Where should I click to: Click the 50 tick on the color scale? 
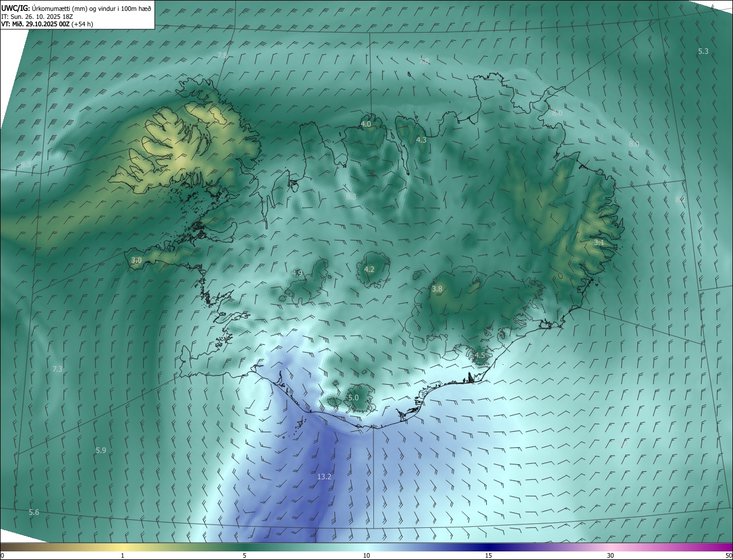pyautogui.click(x=728, y=556)
